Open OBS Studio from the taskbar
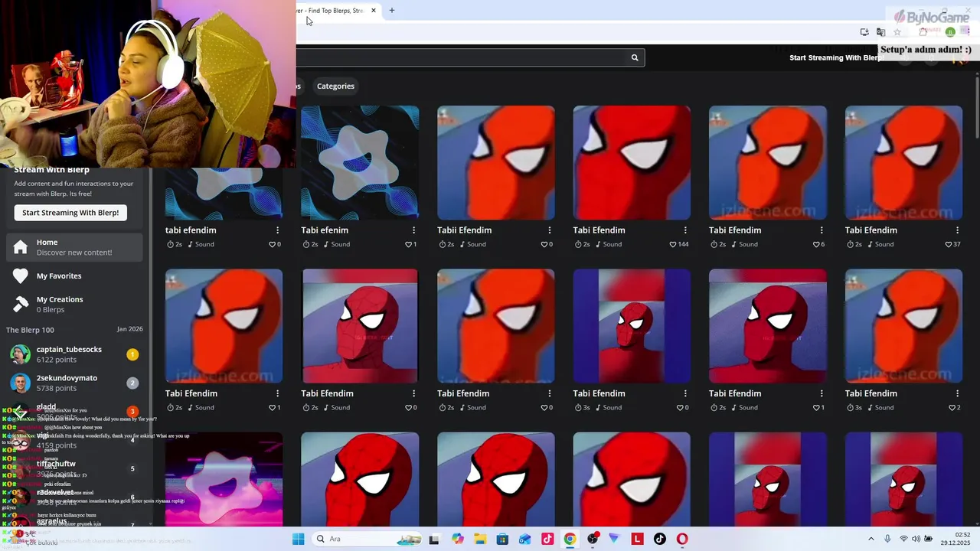Screen dimensions: 980x551 (593, 539)
